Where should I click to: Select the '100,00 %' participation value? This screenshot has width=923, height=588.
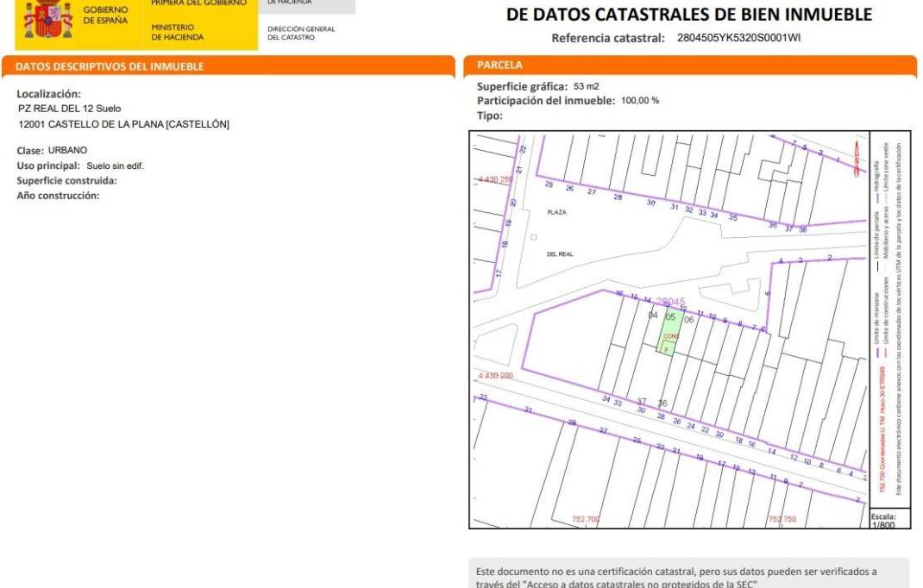click(640, 101)
